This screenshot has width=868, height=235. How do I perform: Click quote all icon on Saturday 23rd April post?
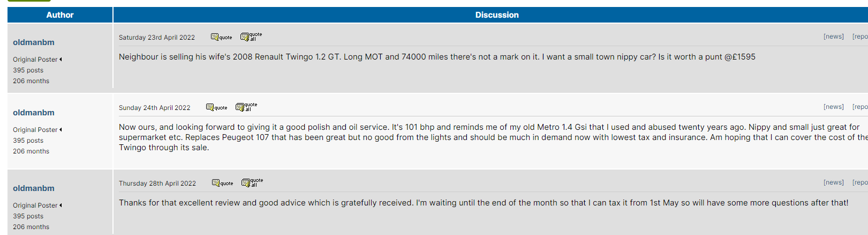pos(251,36)
